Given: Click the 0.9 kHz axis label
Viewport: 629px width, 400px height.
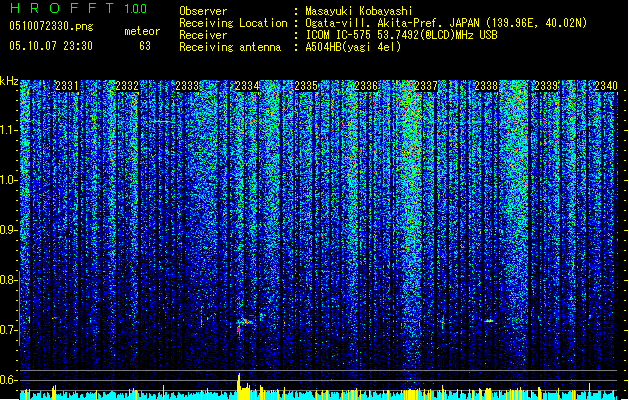Looking at the screenshot, I should (9, 230).
